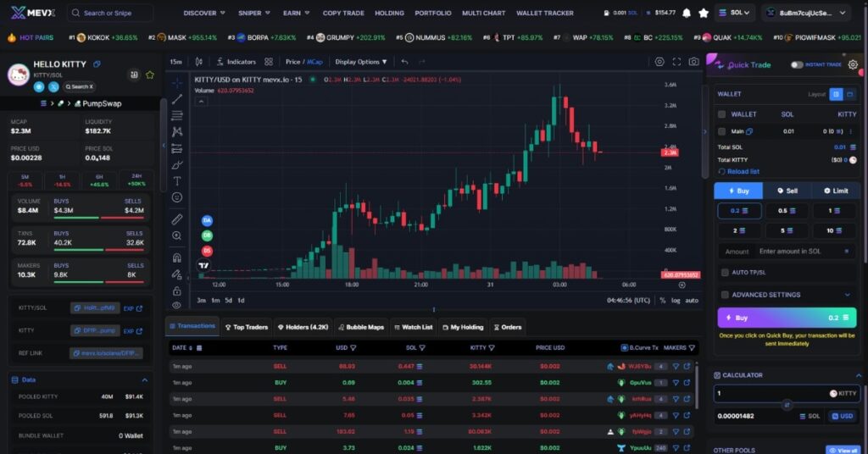Check the select-all WALLET header checkbox

point(721,114)
